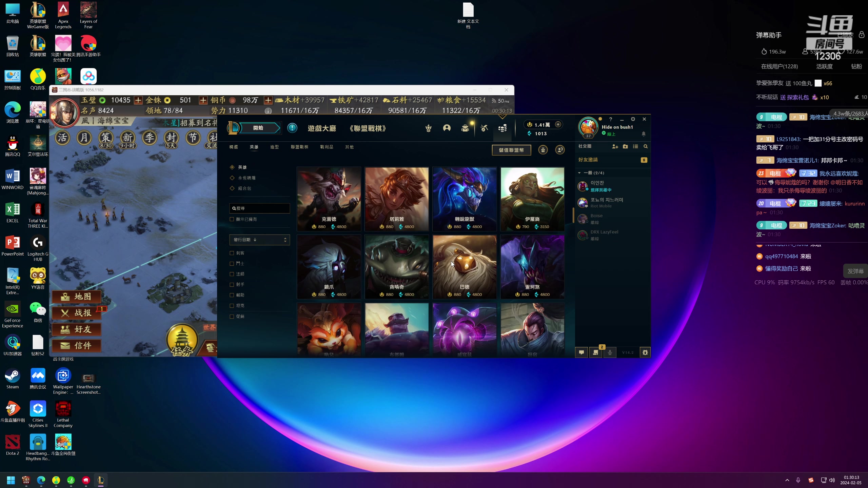Click the 发弹幕 button in the danmaku panel
Image resolution: width=868 pixels, height=488 pixels.
pos(855,271)
